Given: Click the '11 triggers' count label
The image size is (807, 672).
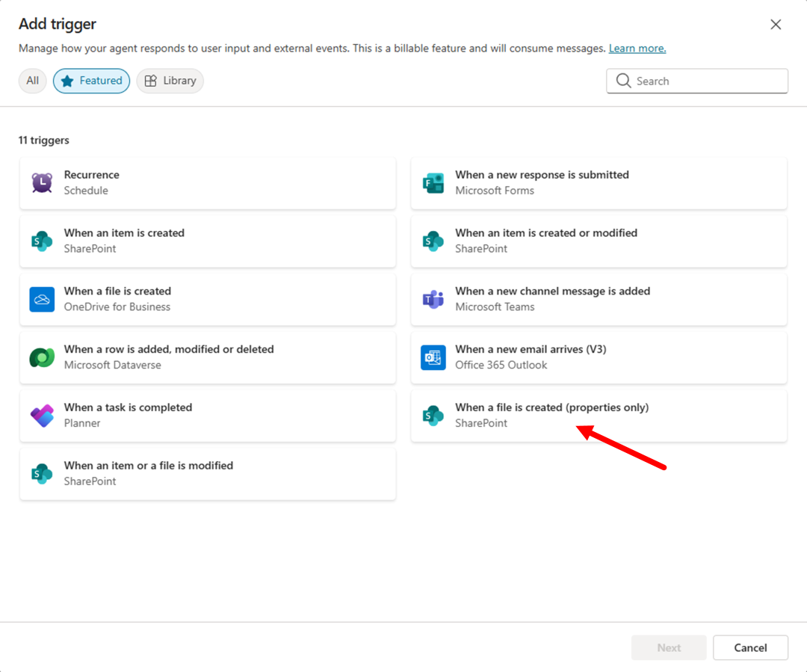Looking at the screenshot, I should pos(44,140).
